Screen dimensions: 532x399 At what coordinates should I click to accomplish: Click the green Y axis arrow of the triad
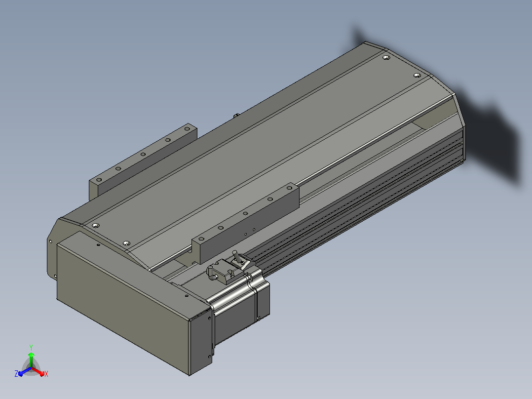31,359
